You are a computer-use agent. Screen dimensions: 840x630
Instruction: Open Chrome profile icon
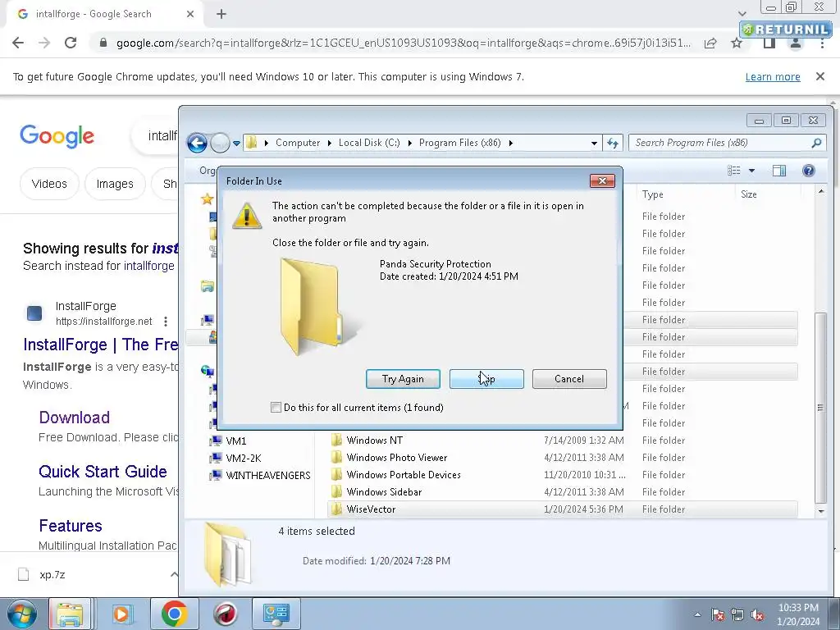(x=796, y=43)
